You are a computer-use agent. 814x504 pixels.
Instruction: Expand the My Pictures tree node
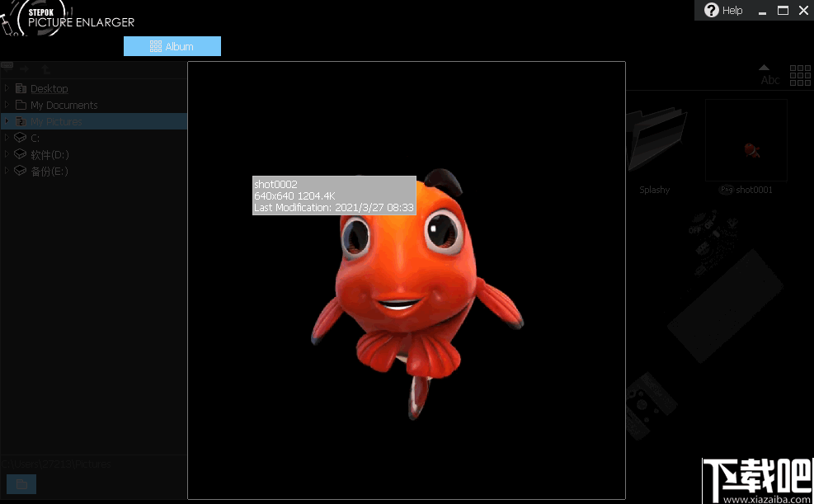pyautogui.click(x=7, y=121)
